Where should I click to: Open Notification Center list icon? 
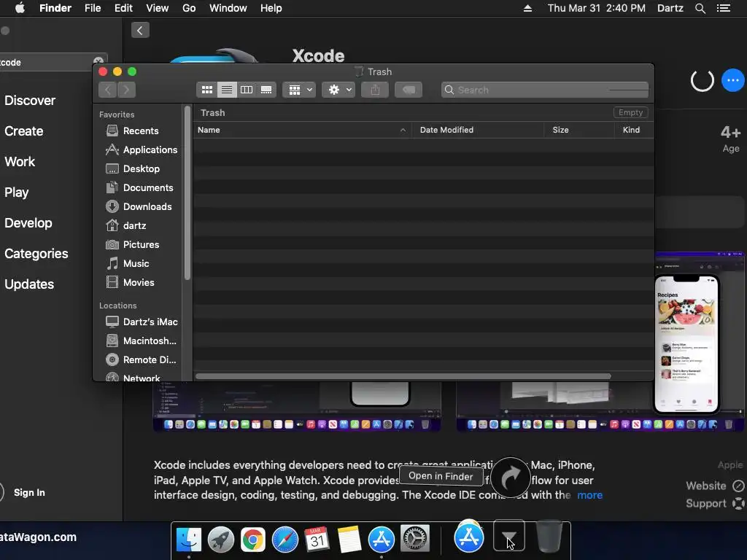tap(724, 8)
